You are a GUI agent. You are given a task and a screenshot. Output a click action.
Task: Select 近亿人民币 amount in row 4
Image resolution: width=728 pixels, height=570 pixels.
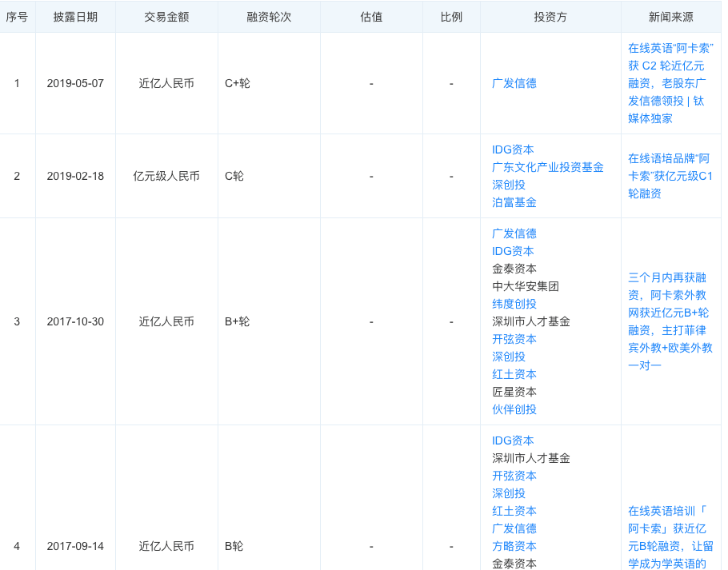(x=166, y=546)
